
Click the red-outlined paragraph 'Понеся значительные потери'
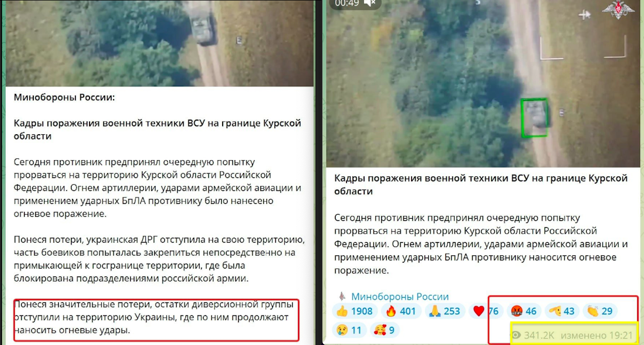(x=156, y=318)
